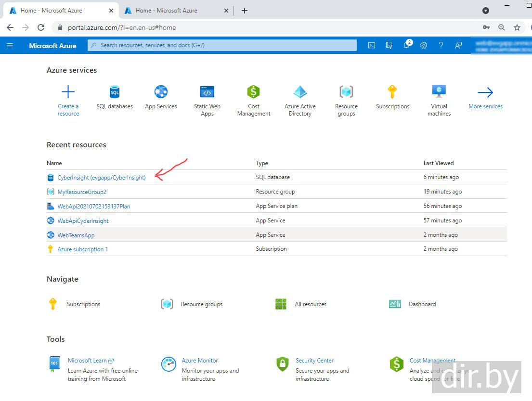The width and height of the screenshot is (532, 401).
Task: Open the Directories and subscriptions filter icon
Action: click(389, 45)
